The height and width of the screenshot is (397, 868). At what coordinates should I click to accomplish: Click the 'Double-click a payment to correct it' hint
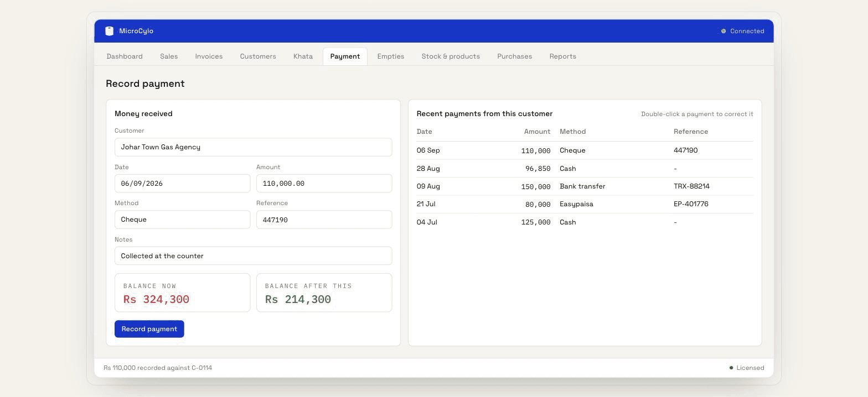click(697, 114)
